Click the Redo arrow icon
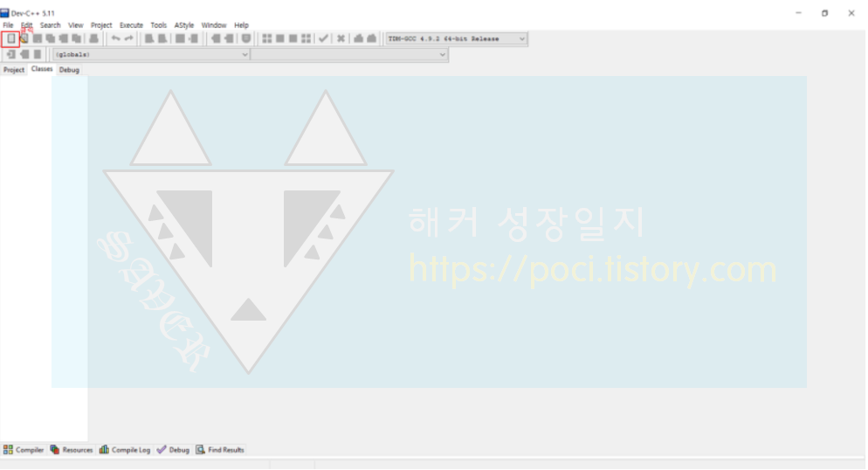This screenshot has height=470, width=868. tap(128, 38)
